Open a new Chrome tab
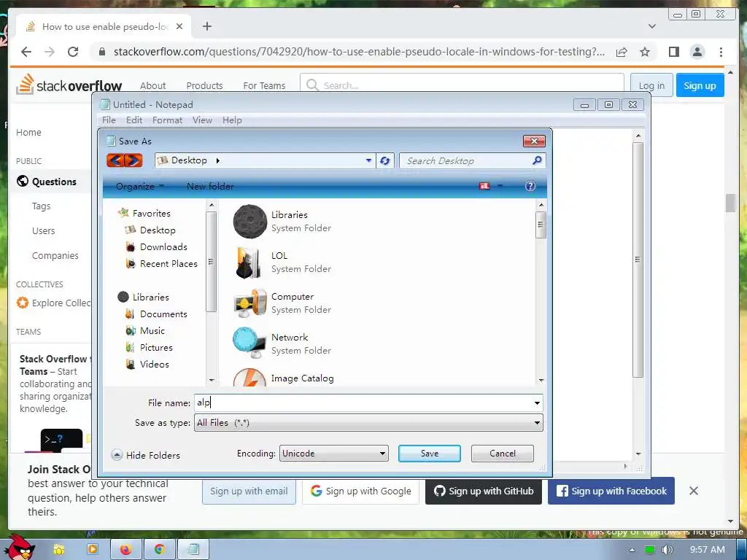Screen dimensions: 747x560 [206, 26]
